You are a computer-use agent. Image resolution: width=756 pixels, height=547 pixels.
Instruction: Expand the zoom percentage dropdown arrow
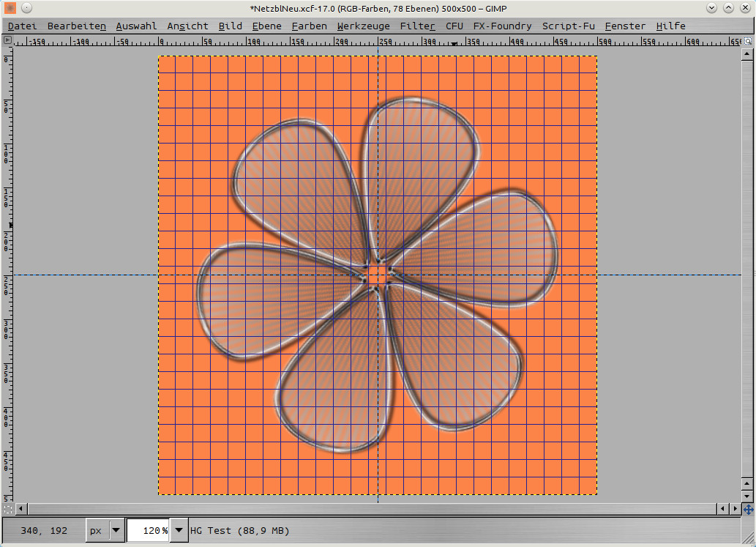click(179, 530)
